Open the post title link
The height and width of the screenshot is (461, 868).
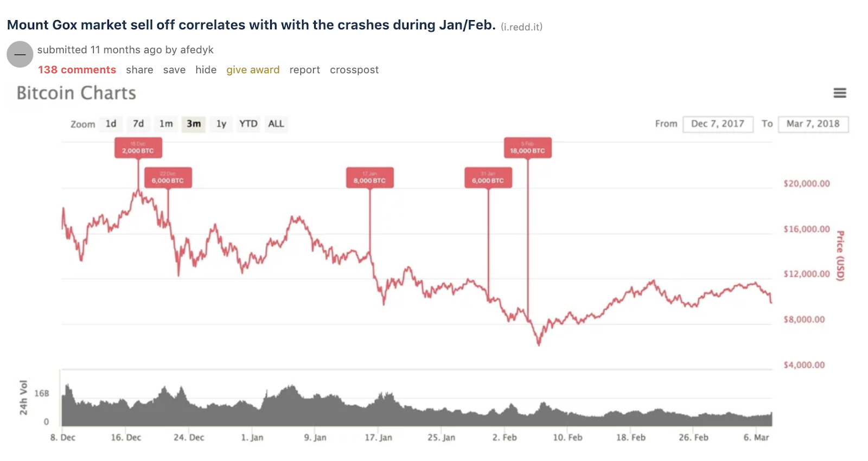pyautogui.click(x=251, y=25)
